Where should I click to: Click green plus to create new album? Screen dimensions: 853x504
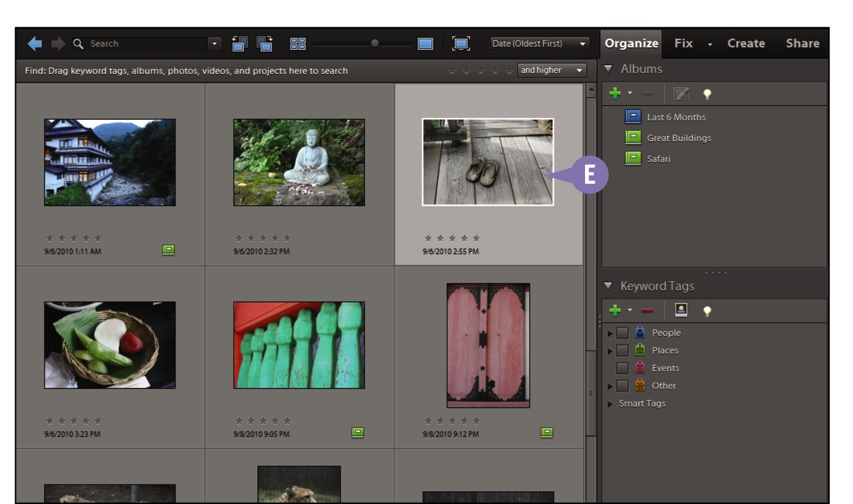click(x=615, y=94)
